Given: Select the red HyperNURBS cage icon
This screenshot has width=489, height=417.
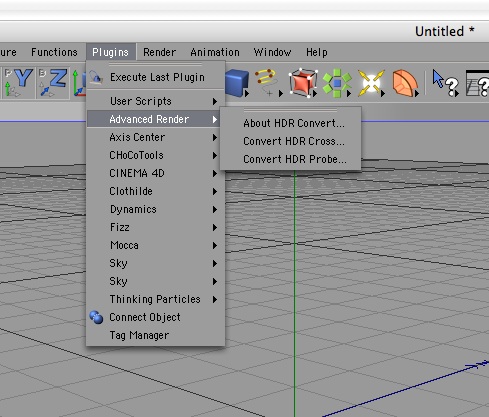Looking at the screenshot, I should [303, 83].
